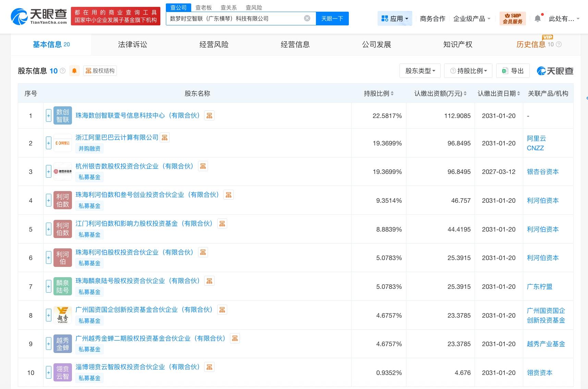588x389 pixels.
Task: Sort by 认缴出资额(万元) column arrows
Action: 465,94
